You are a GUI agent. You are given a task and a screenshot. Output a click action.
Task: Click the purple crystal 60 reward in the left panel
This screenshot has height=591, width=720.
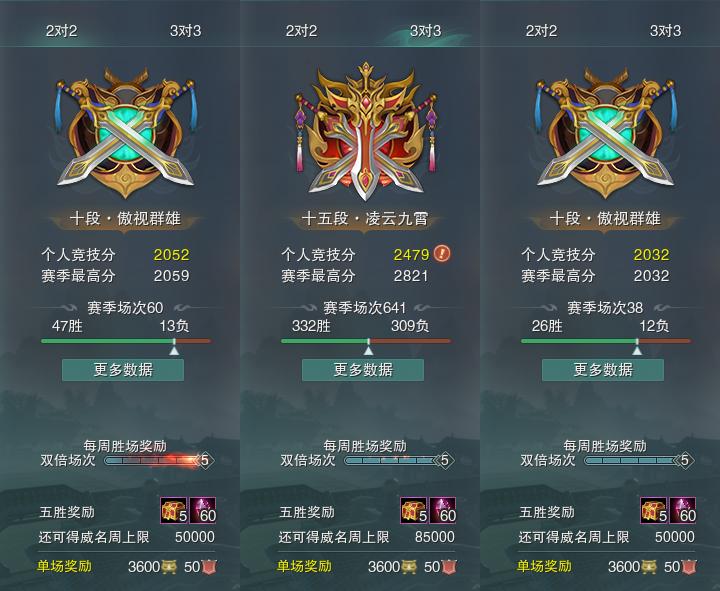click(x=202, y=510)
